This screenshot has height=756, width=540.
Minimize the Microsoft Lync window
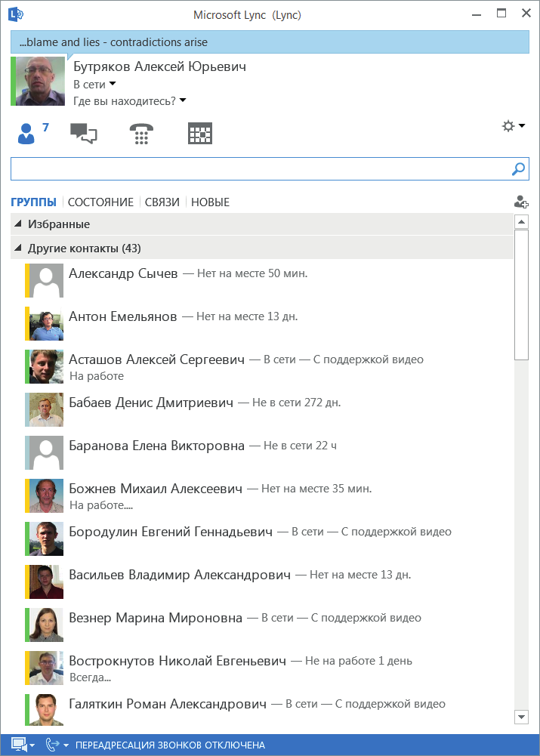tap(477, 14)
